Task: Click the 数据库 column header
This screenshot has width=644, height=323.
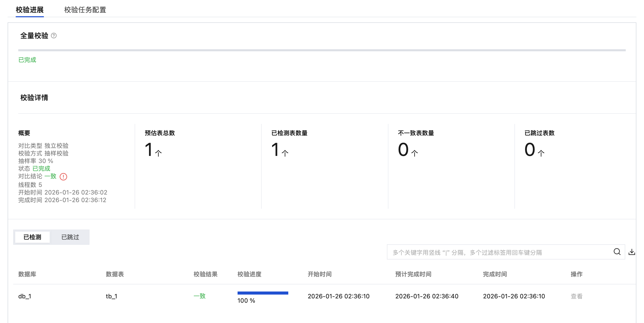Action: pos(27,274)
